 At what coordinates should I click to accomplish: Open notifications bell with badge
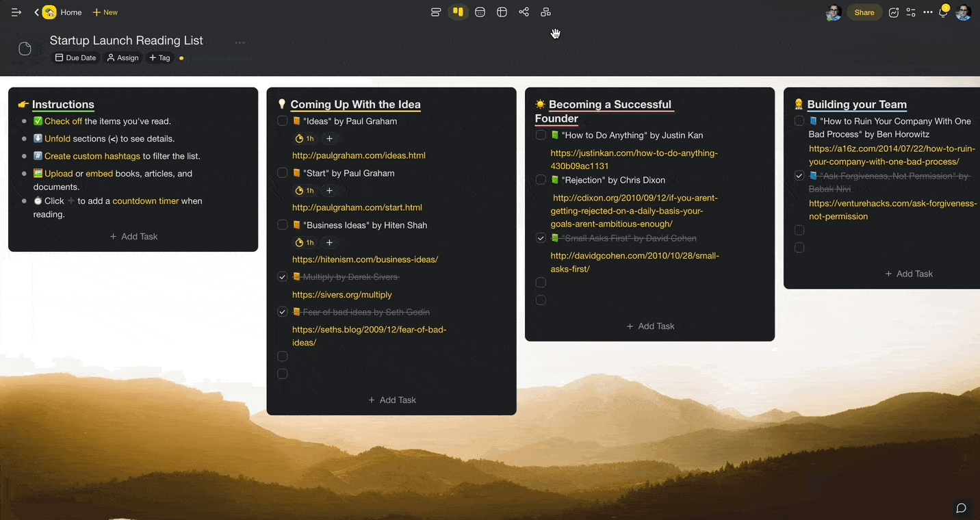click(943, 12)
